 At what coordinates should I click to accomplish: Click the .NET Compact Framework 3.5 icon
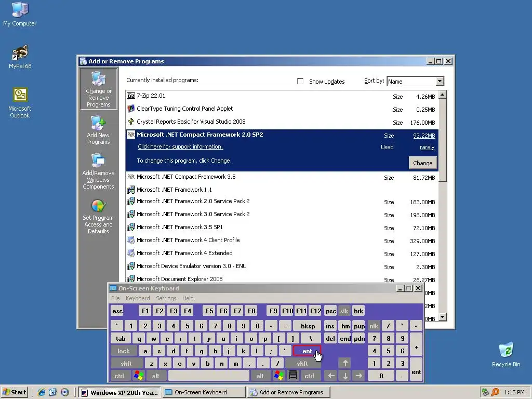[130, 177]
